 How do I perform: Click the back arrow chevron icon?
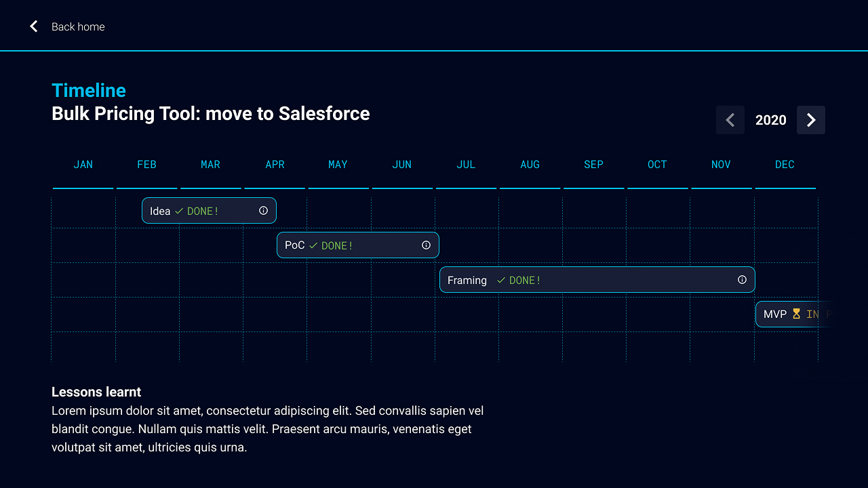point(33,26)
